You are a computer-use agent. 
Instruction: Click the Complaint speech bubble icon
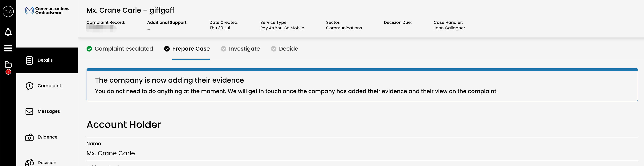29,86
